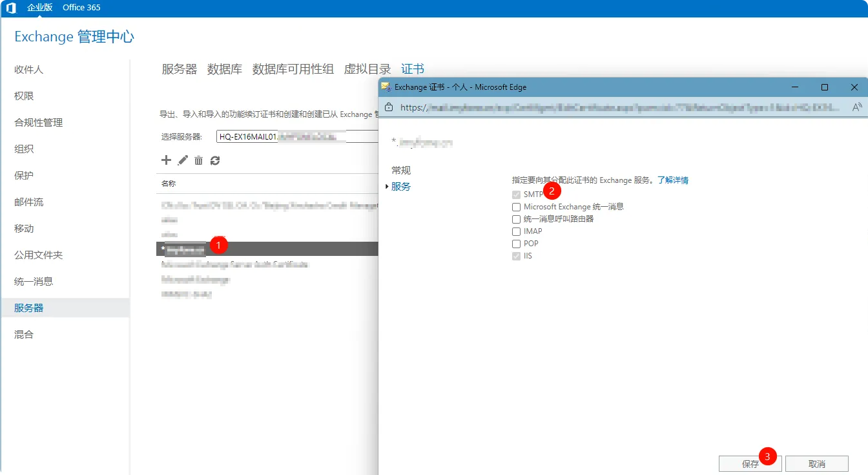Open the 了解详情 link
Viewport: 868px width, 475px height.
click(x=673, y=180)
